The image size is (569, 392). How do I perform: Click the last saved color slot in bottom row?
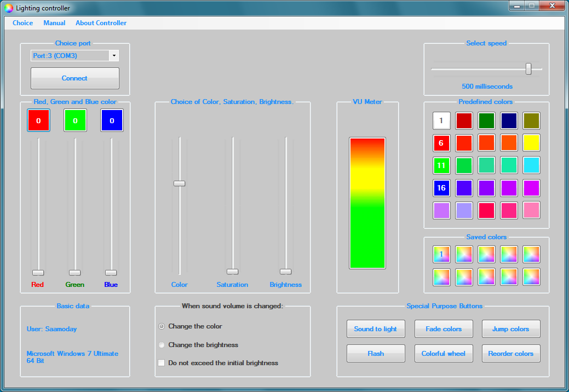pyautogui.click(x=532, y=277)
